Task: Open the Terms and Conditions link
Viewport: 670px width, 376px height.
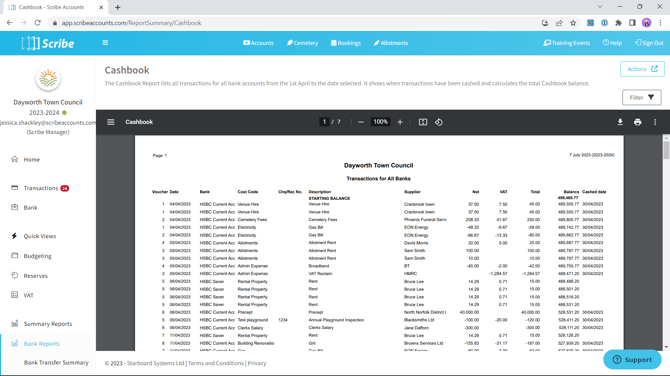Action: (216, 363)
